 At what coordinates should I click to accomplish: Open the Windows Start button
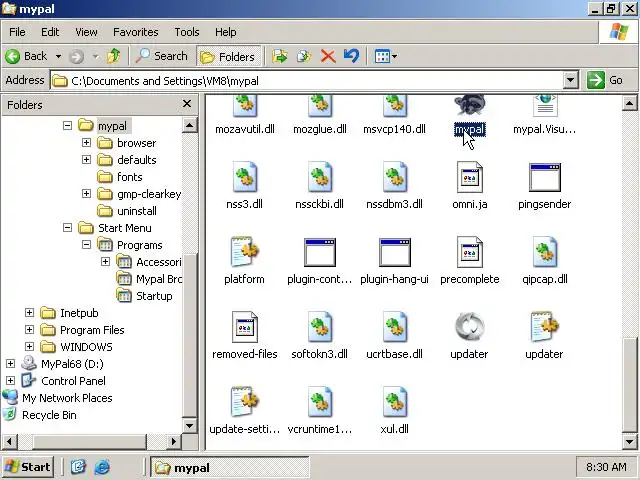coord(28,467)
